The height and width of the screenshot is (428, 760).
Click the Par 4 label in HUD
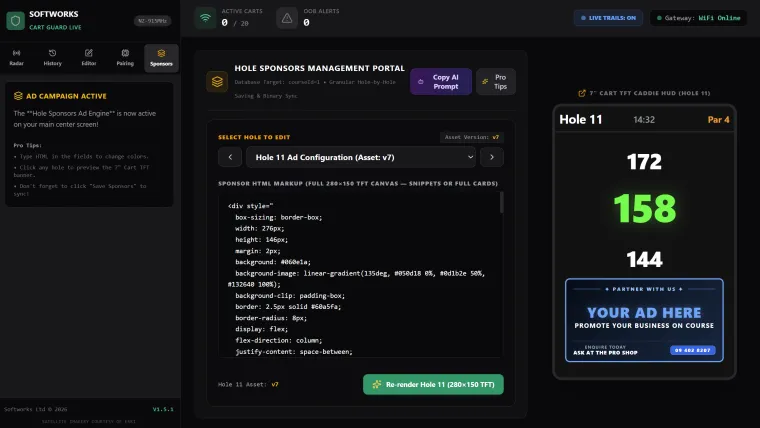click(x=718, y=120)
